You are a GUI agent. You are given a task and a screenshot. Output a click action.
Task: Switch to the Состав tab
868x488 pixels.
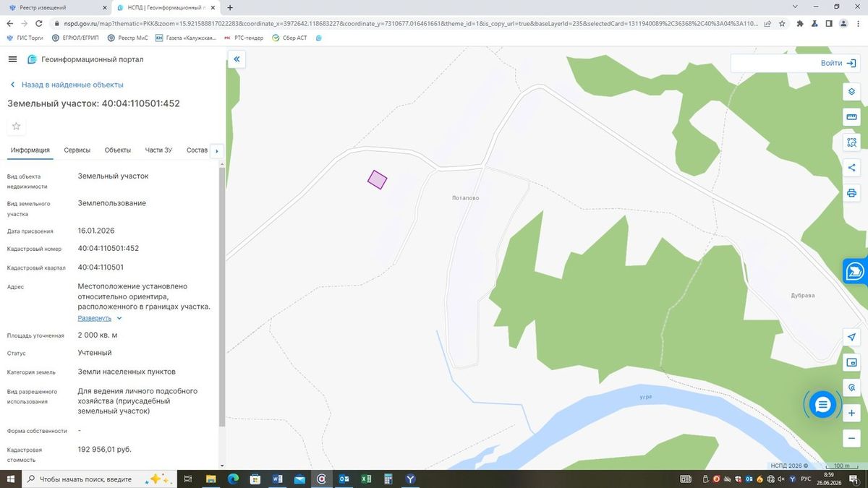pyautogui.click(x=197, y=150)
